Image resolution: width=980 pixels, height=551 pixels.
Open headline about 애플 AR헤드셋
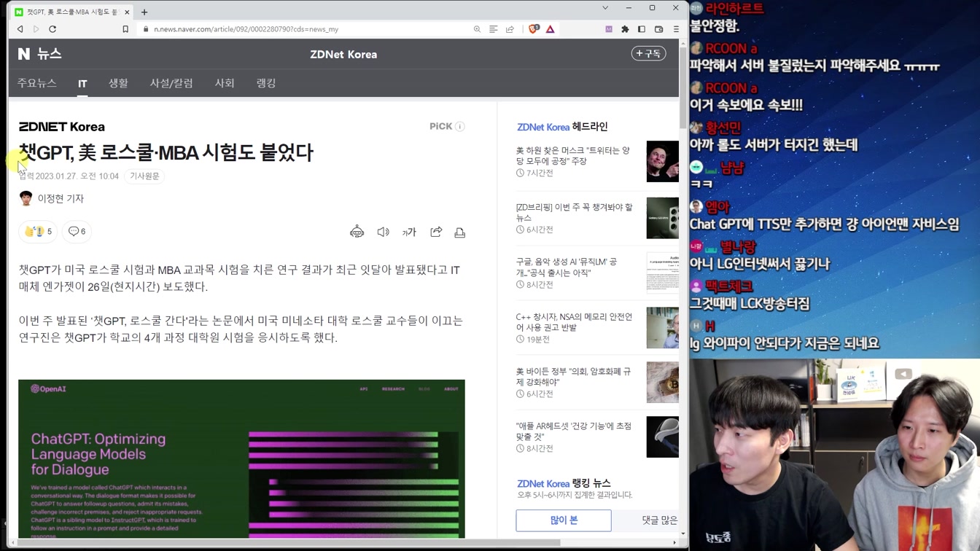tap(574, 431)
